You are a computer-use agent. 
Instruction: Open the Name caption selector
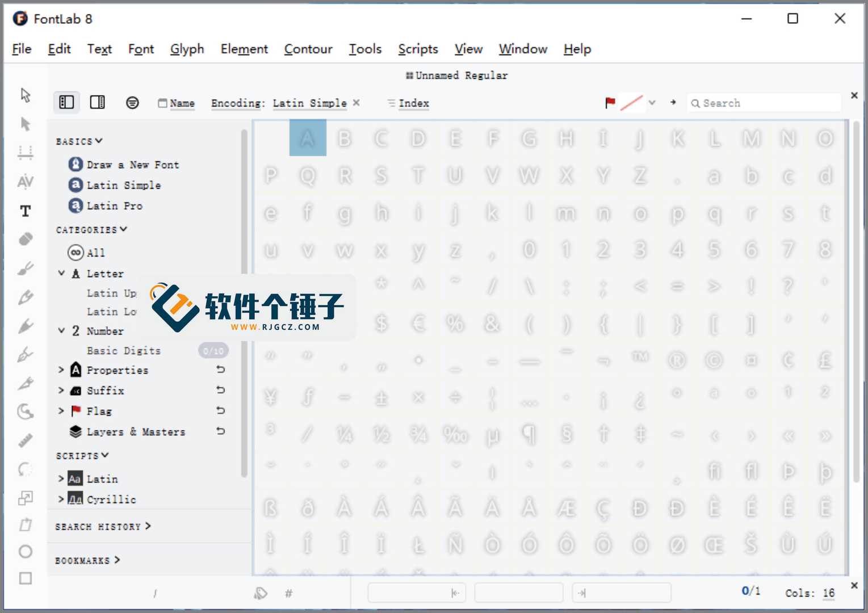click(x=177, y=103)
